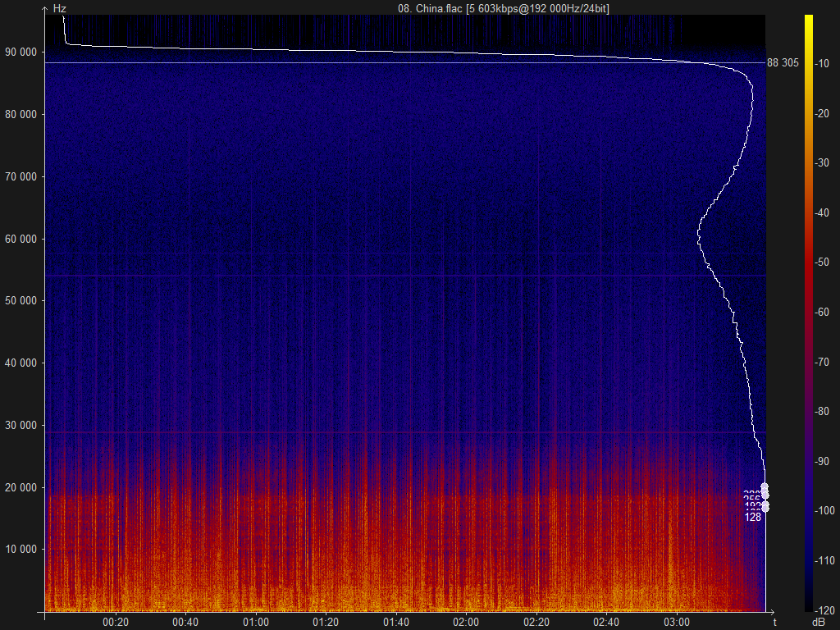Click the 10 000 frequency axis label
The image size is (840, 630).
(x=21, y=549)
